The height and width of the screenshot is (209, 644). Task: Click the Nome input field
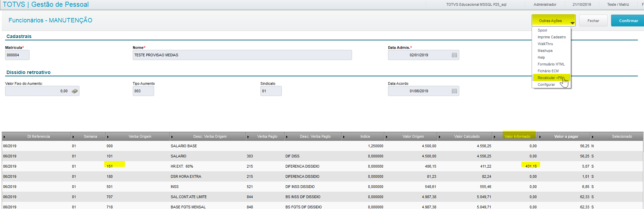coord(242,55)
